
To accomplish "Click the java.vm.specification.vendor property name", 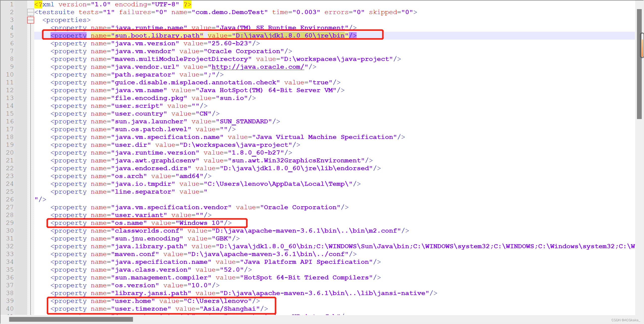I will click(x=171, y=207).
